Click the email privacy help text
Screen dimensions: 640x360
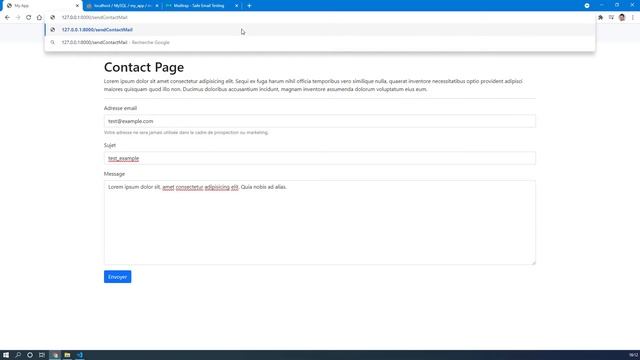tap(186, 133)
